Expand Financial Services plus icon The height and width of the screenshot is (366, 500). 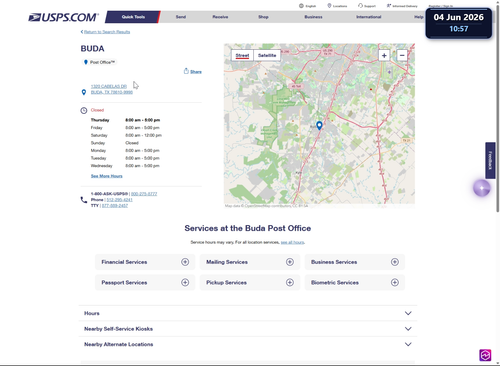[x=185, y=262]
